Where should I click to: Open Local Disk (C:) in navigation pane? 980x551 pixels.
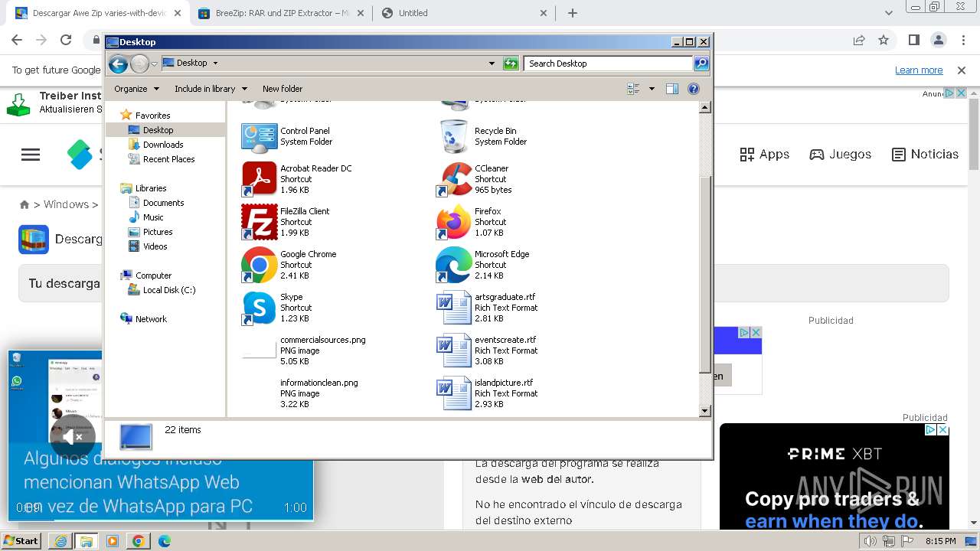click(x=169, y=290)
